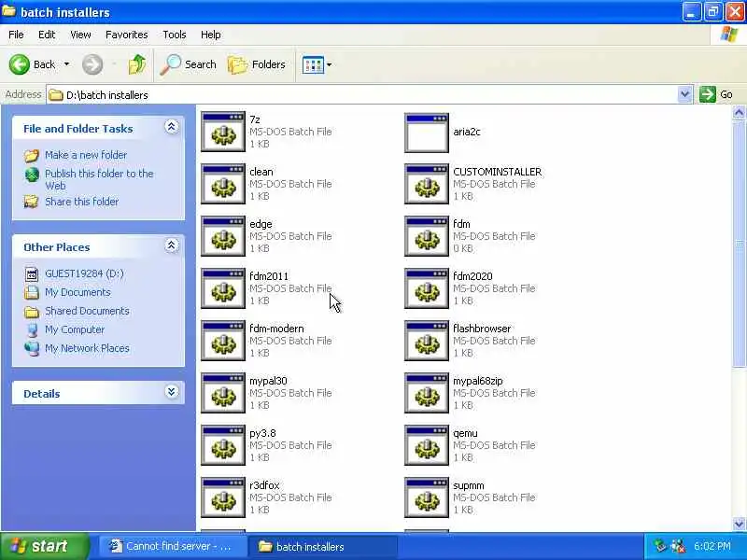Select the edge batch file icon
This screenshot has width=747, height=560.
(x=223, y=237)
